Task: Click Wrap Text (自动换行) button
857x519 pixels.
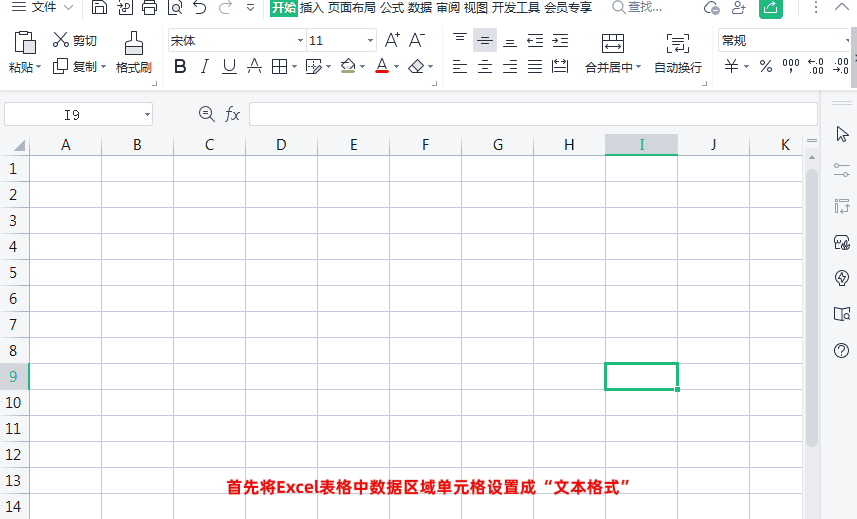Action: [678, 53]
